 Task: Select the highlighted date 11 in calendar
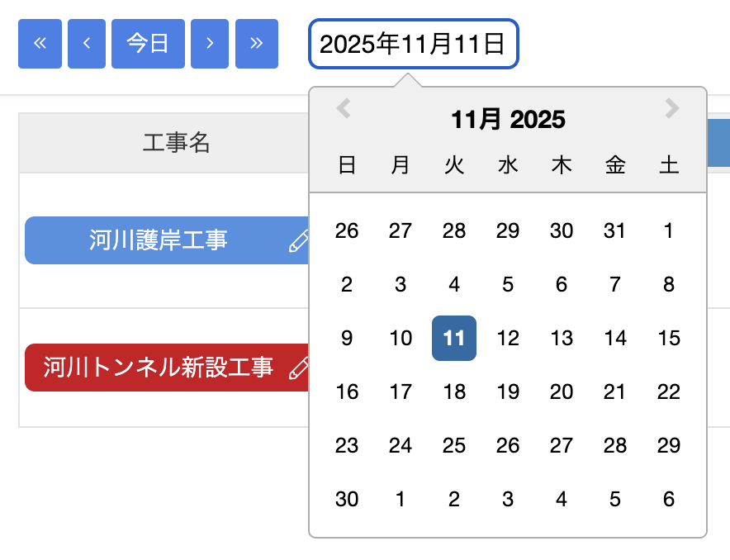coord(454,338)
